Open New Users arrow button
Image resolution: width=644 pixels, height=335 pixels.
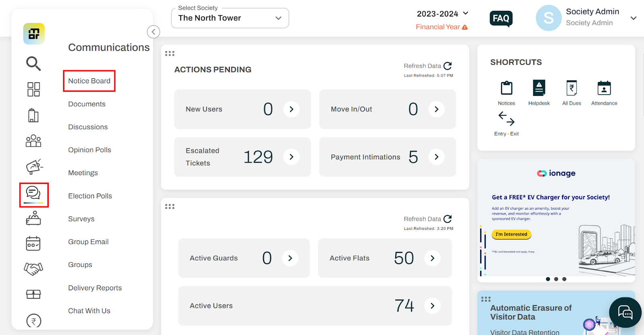pyautogui.click(x=291, y=109)
